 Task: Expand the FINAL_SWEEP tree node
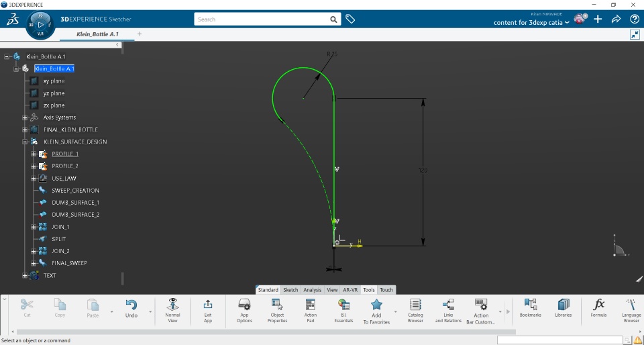coord(34,263)
